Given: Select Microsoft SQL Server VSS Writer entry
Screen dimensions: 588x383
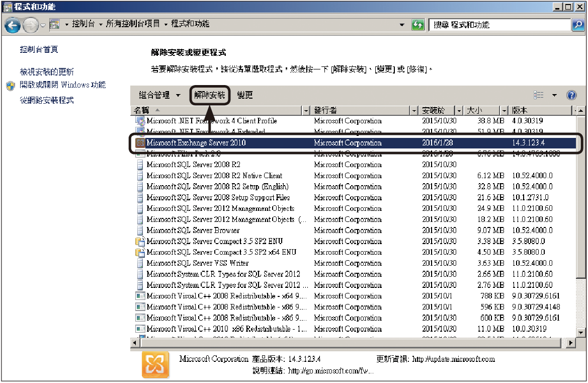Looking at the screenshot, I should tap(198, 263).
